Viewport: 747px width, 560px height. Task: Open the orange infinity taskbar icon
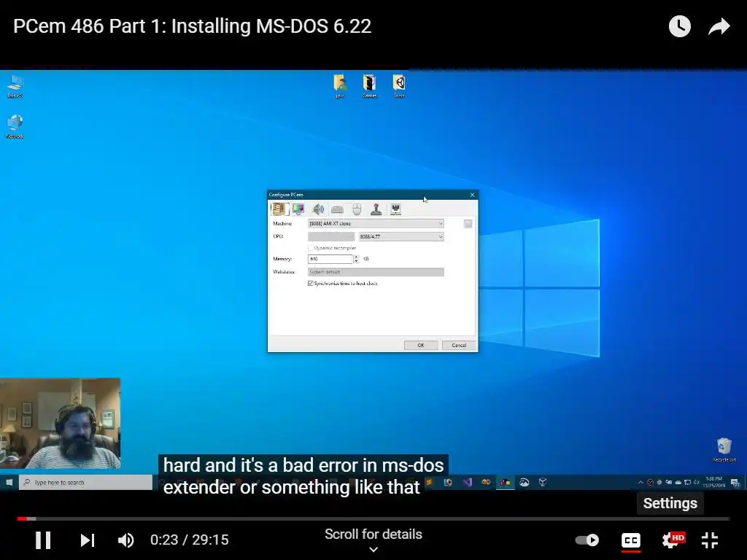point(486,483)
